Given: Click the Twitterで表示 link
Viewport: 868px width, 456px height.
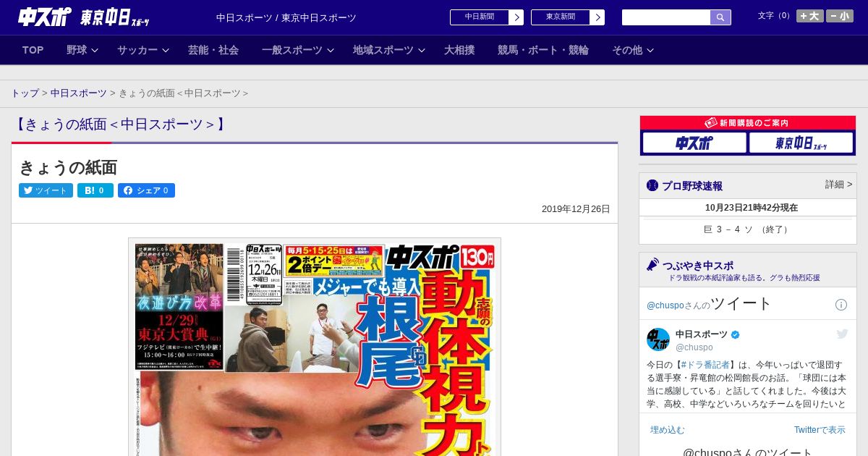Looking at the screenshot, I should [x=820, y=430].
